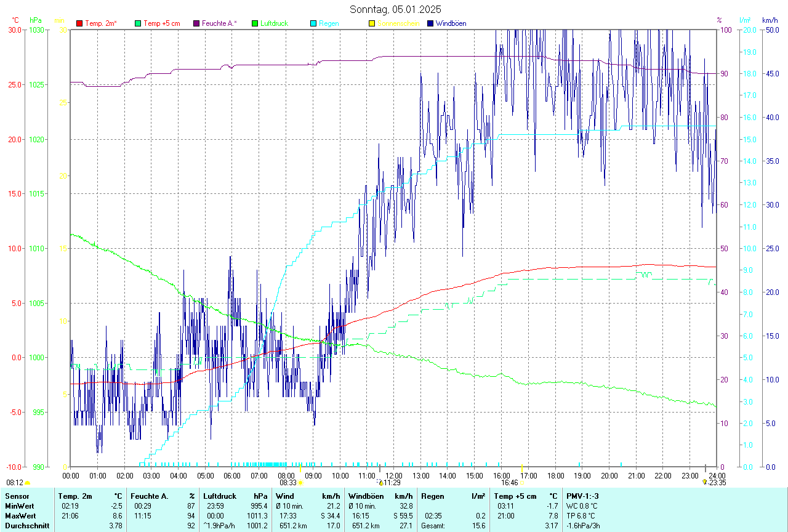Click the wind chill text 'WC 0.8 °C'
This screenshot has width=788, height=532.
click(582, 506)
